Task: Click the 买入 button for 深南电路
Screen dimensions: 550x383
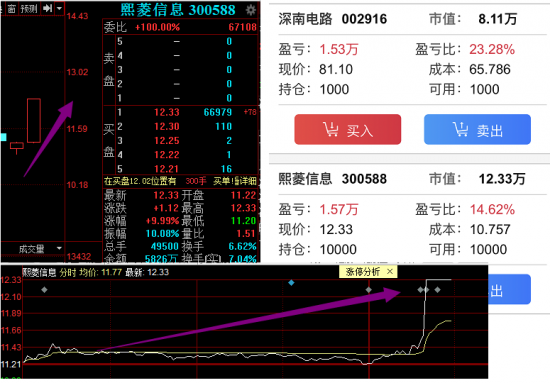Action: 348,129
